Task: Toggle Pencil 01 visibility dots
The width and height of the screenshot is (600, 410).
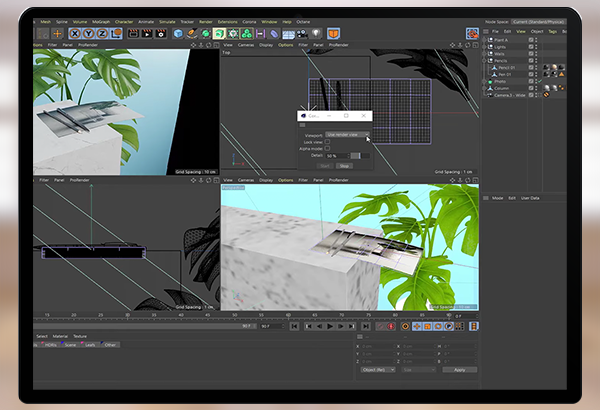Action: point(536,67)
